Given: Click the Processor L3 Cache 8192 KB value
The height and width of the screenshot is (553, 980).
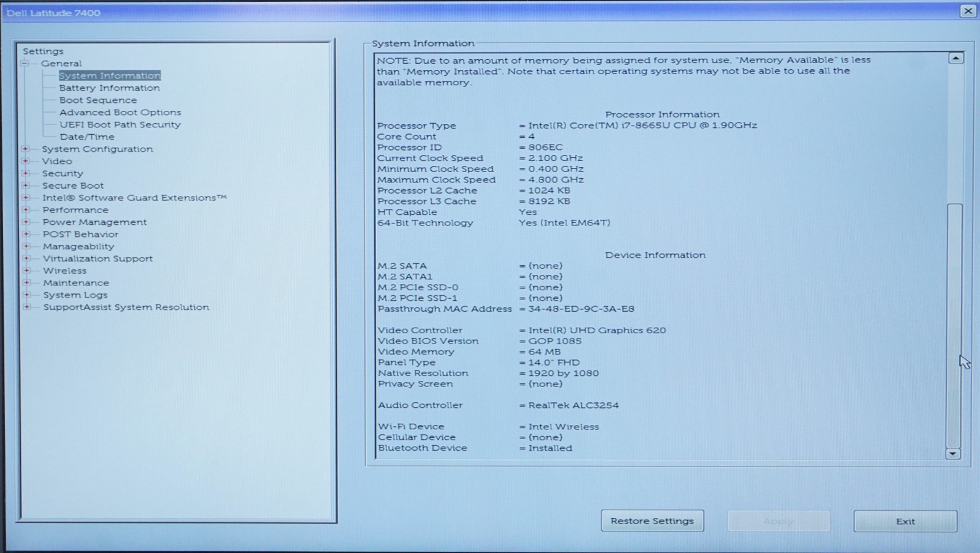Looking at the screenshot, I should click(x=549, y=201).
